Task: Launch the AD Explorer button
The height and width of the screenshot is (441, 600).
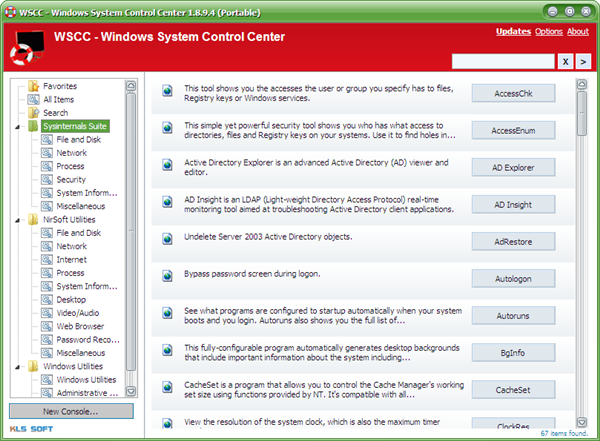Action: point(514,168)
